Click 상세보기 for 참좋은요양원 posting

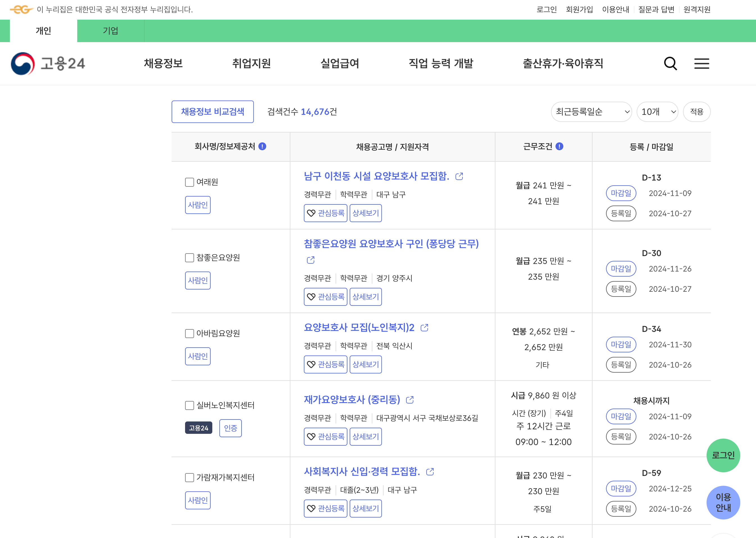(366, 297)
